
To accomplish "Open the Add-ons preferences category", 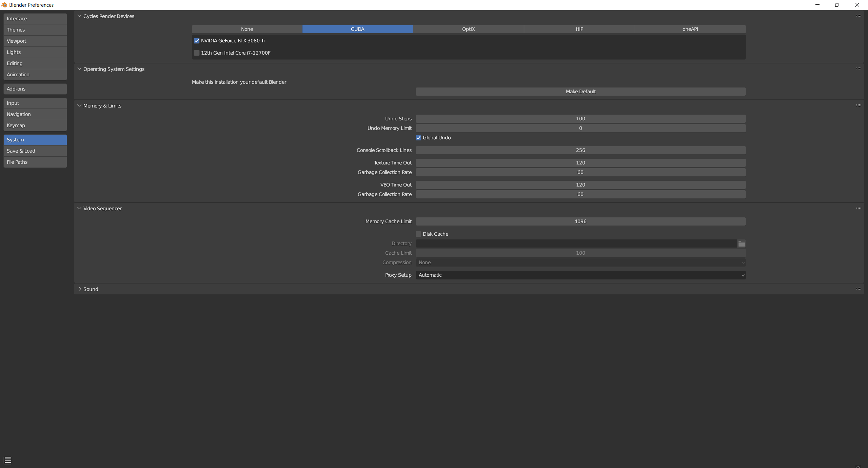I will (35, 89).
